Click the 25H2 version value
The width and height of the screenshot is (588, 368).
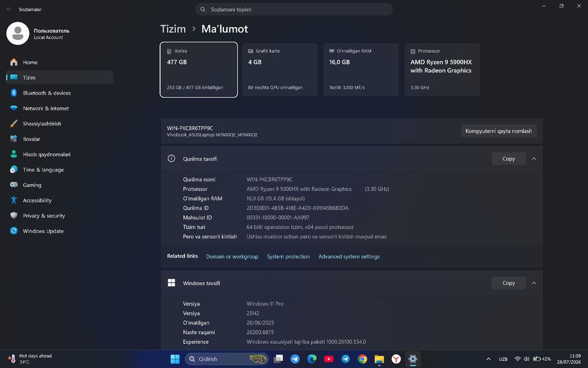point(253,313)
